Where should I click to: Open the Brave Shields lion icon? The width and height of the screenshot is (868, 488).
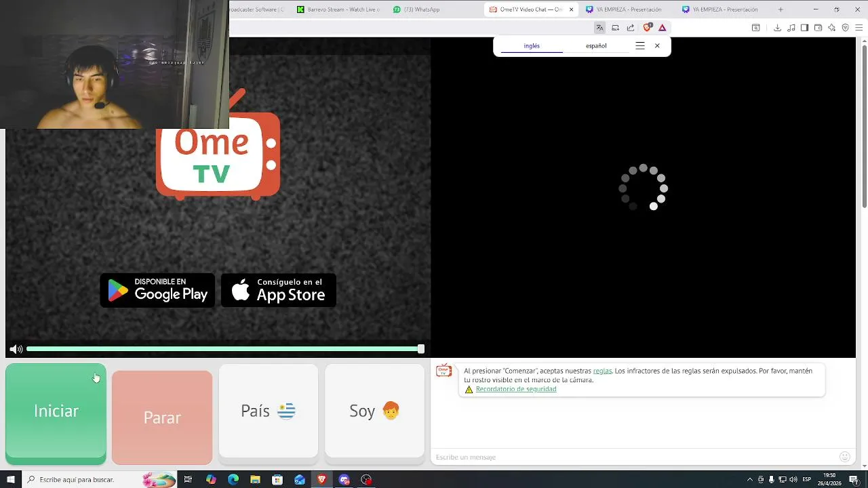tap(648, 28)
